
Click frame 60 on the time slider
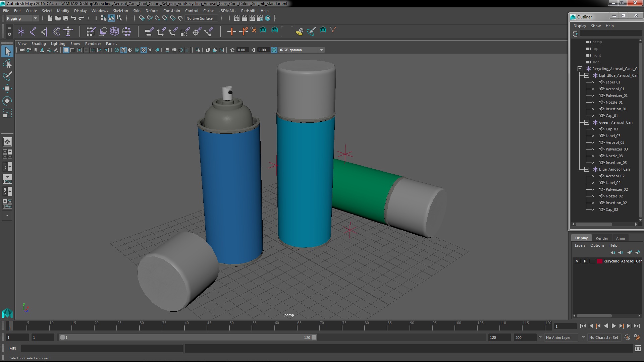tap(276, 326)
